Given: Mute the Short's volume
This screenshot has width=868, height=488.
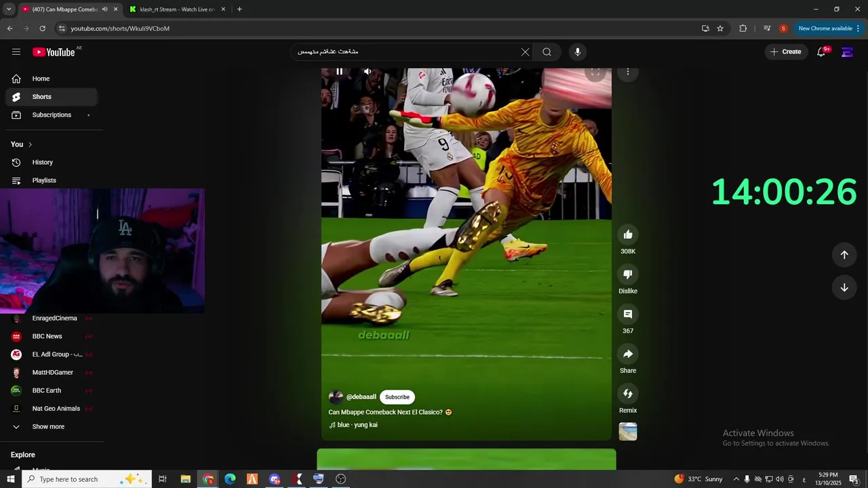Looking at the screenshot, I should [x=367, y=71].
